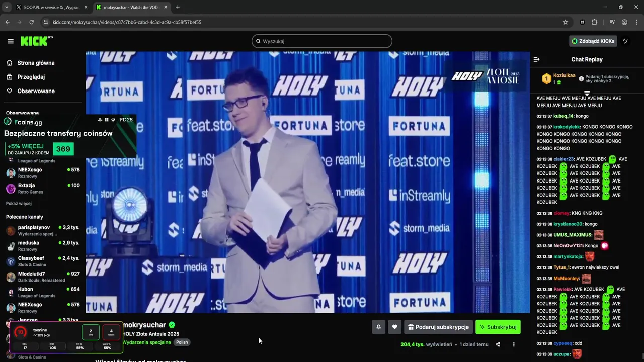Go to Strona główna

[36, 63]
